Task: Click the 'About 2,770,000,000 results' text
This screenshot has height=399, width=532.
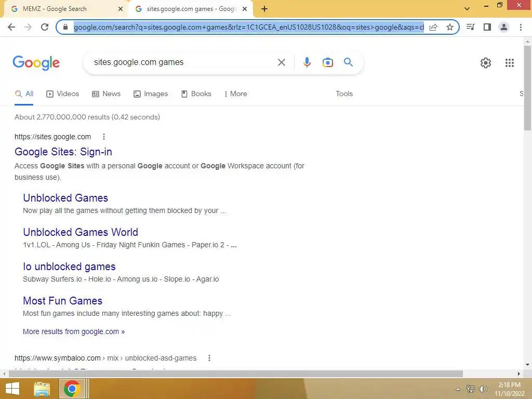Action: click(87, 117)
